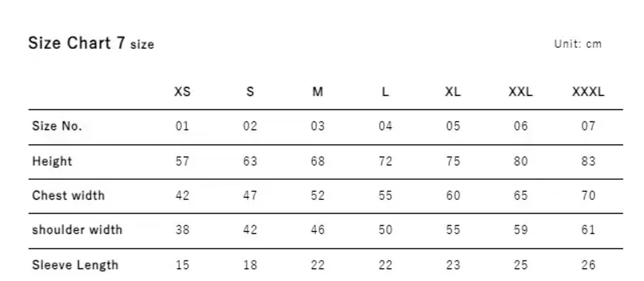Click Sleeve Length value 25 for XXL
The height and width of the screenshot is (281, 644).
521,265
